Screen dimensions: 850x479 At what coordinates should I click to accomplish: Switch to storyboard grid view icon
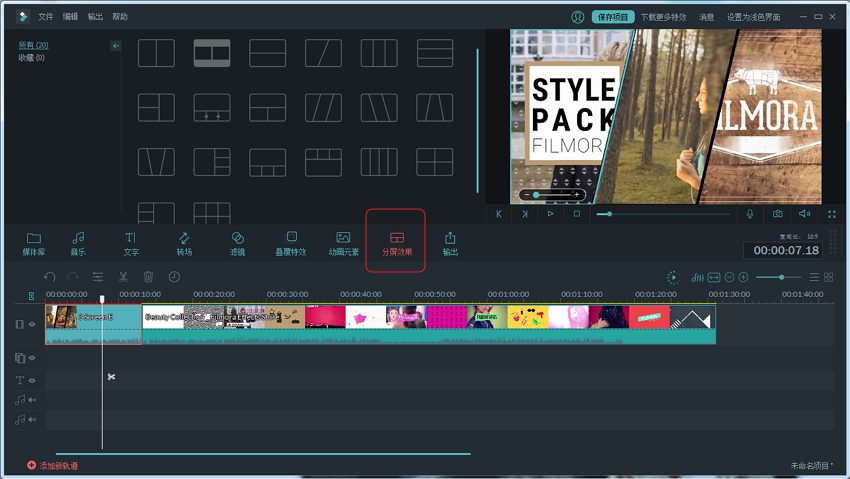pos(828,277)
